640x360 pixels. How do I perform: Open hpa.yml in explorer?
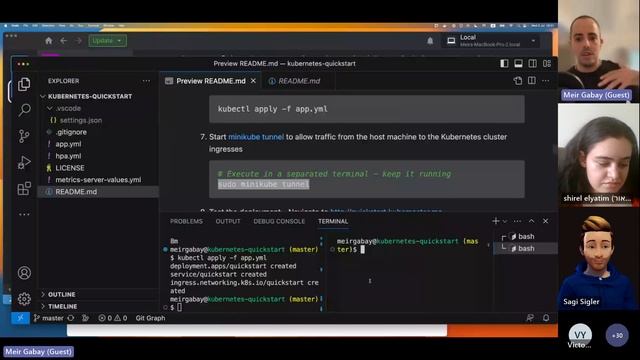click(68, 156)
